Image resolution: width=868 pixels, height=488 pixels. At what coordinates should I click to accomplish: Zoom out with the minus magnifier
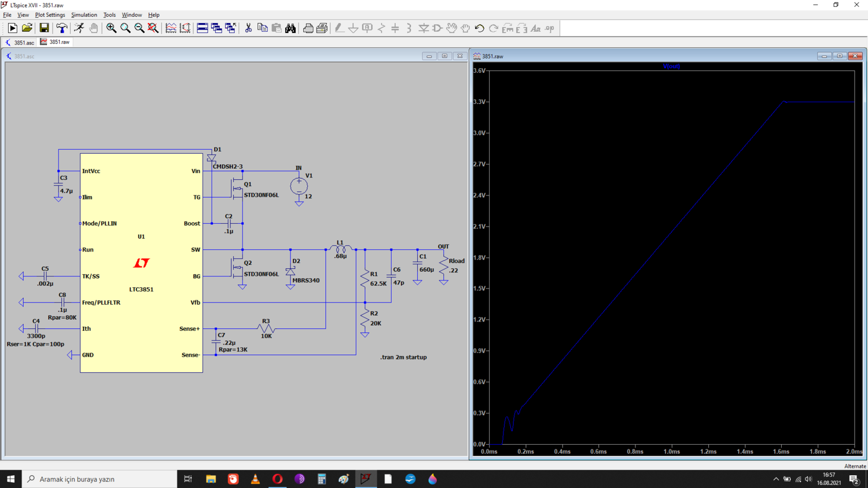pyautogui.click(x=139, y=28)
